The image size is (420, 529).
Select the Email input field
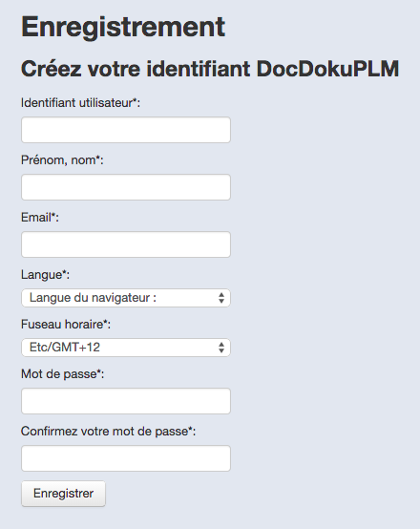(126, 244)
